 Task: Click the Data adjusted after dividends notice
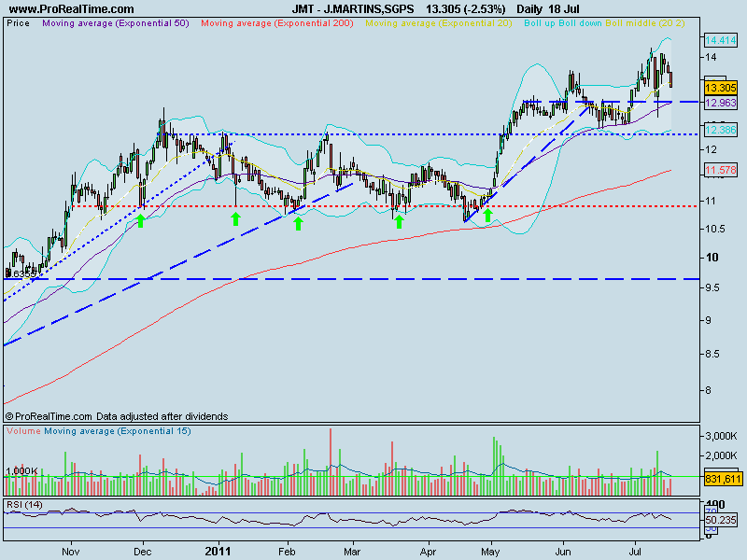point(162,416)
